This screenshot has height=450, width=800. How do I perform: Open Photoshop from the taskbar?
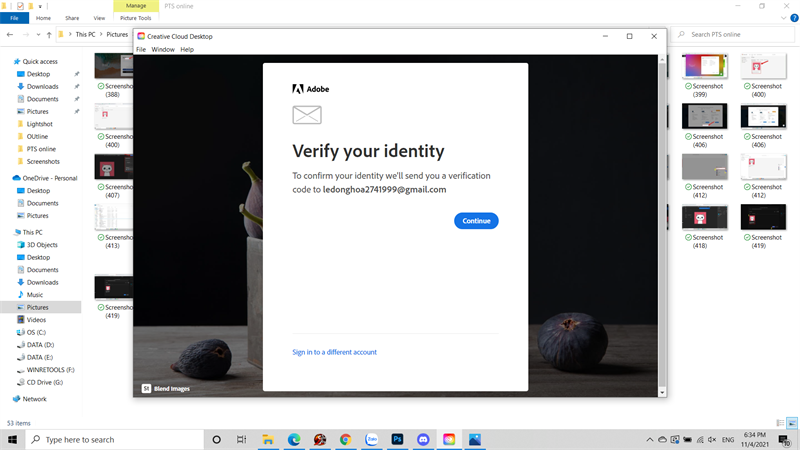coord(397,439)
